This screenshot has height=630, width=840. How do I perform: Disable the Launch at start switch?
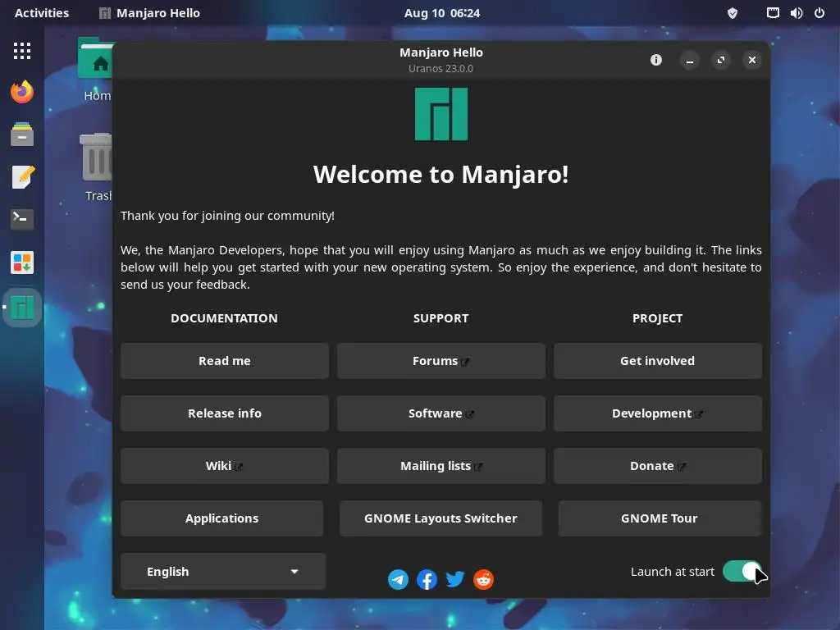click(x=742, y=571)
